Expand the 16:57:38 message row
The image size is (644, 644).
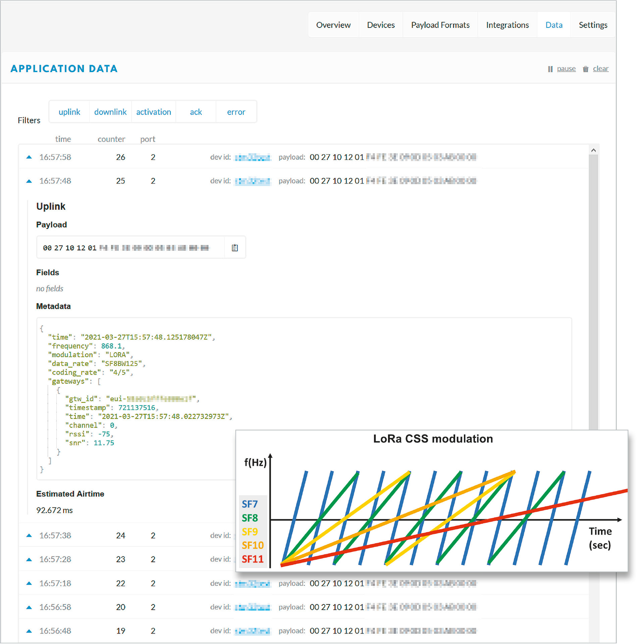29,535
